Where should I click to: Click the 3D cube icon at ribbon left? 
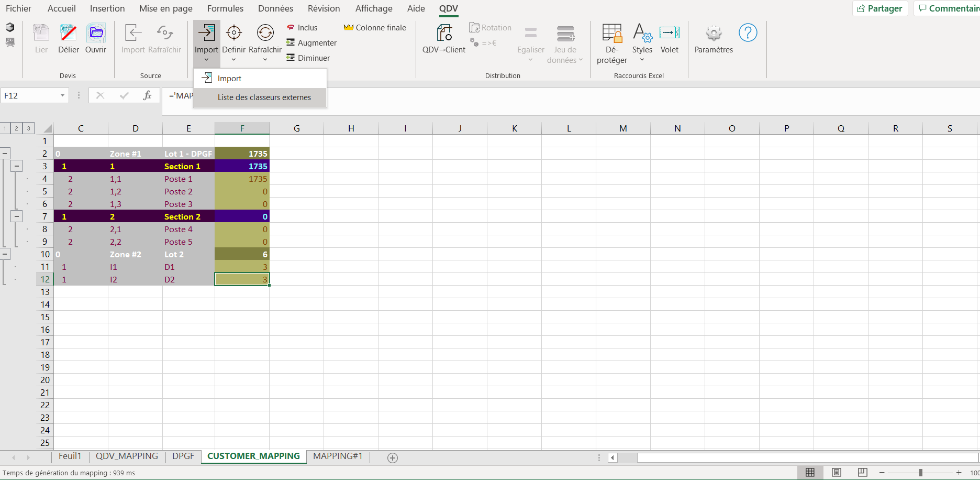10,27
